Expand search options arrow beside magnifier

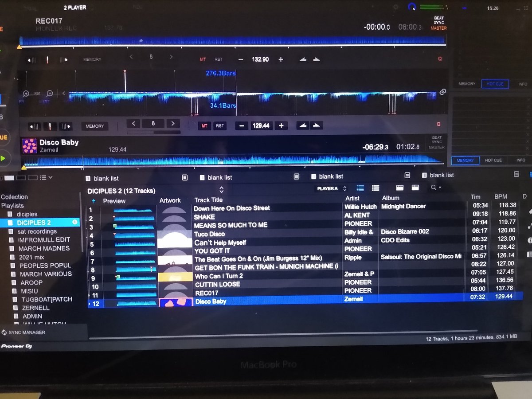(440, 188)
